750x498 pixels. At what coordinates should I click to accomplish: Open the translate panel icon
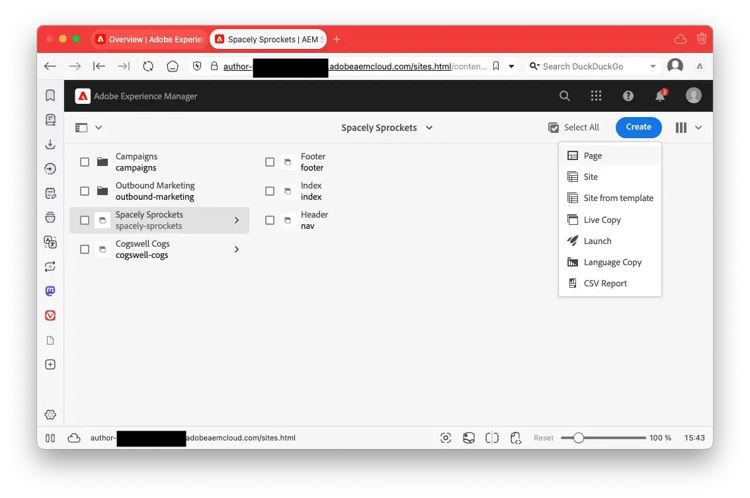click(x=50, y=242)
